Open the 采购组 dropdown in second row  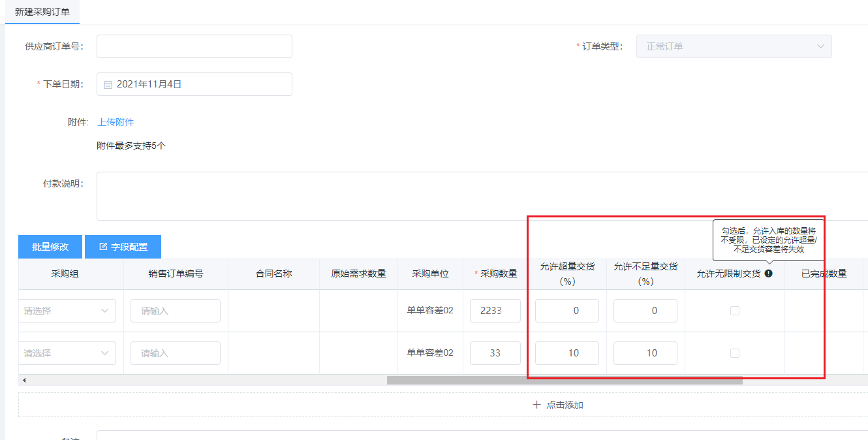[x=67, y=353]
